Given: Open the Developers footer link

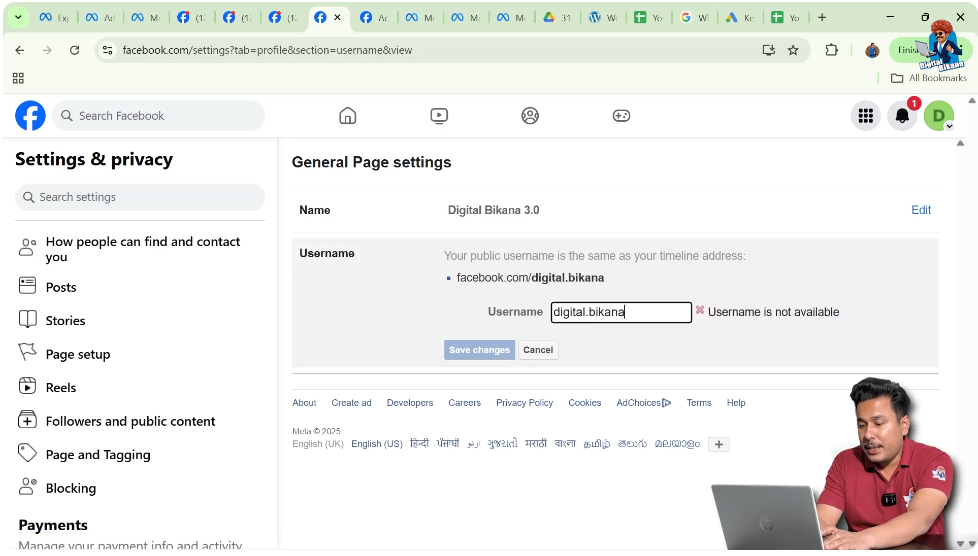Looking at the screenshot, I should tap(410, 403).
